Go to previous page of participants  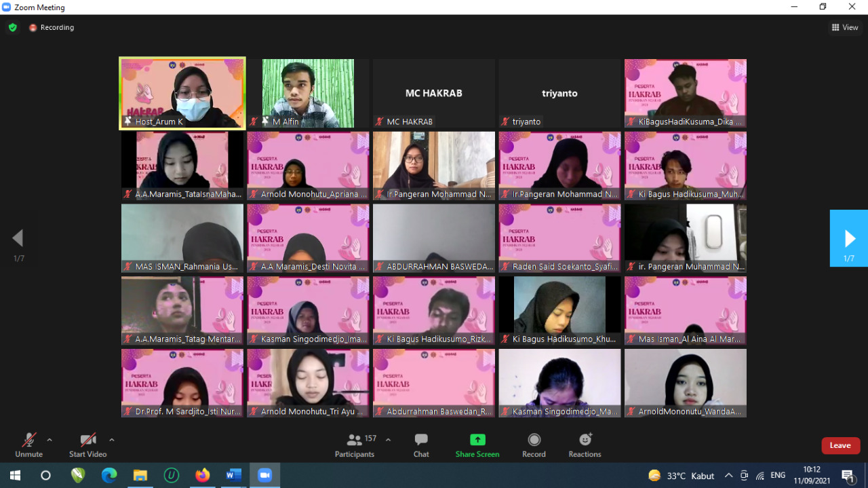point(18,238)
